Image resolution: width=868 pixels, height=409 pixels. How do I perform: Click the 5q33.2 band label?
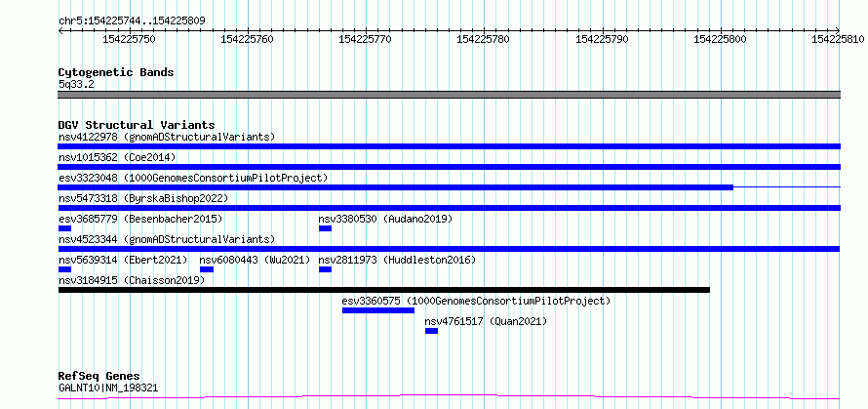click(76, 85)
